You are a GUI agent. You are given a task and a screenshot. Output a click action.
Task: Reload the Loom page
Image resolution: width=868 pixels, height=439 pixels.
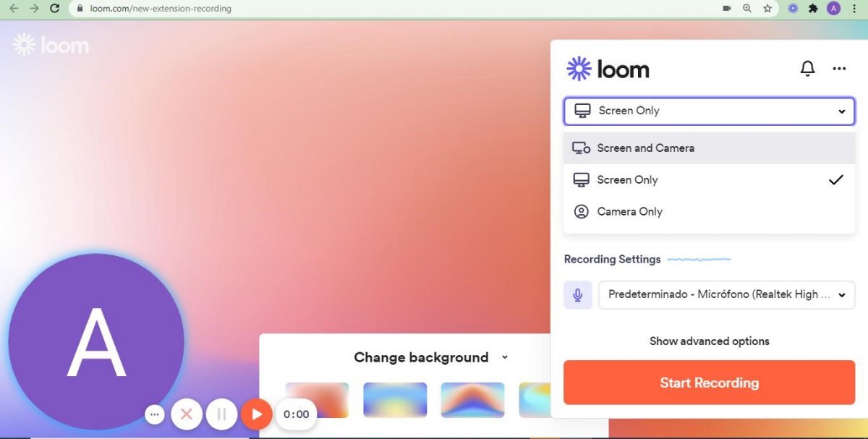pos(54,9)
